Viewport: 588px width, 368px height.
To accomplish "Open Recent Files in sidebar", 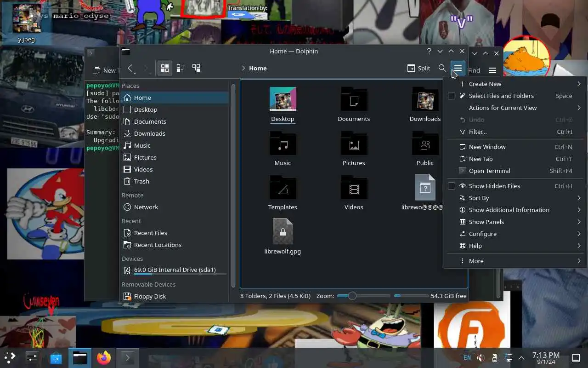I will [x=175, y=233].
